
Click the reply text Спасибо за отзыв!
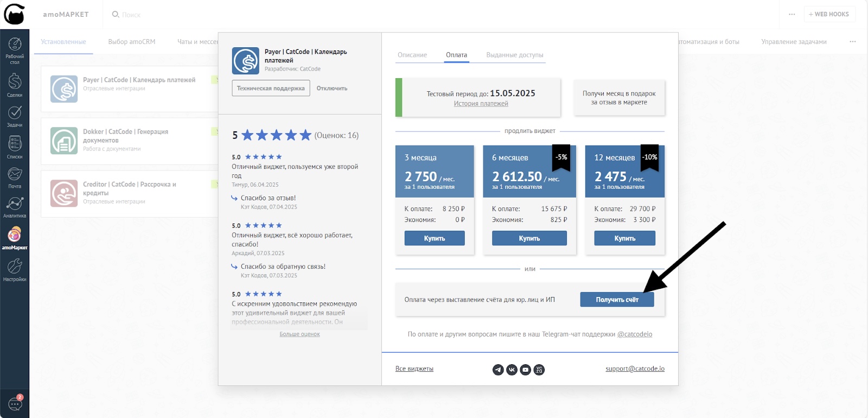(x=268, y=198)
